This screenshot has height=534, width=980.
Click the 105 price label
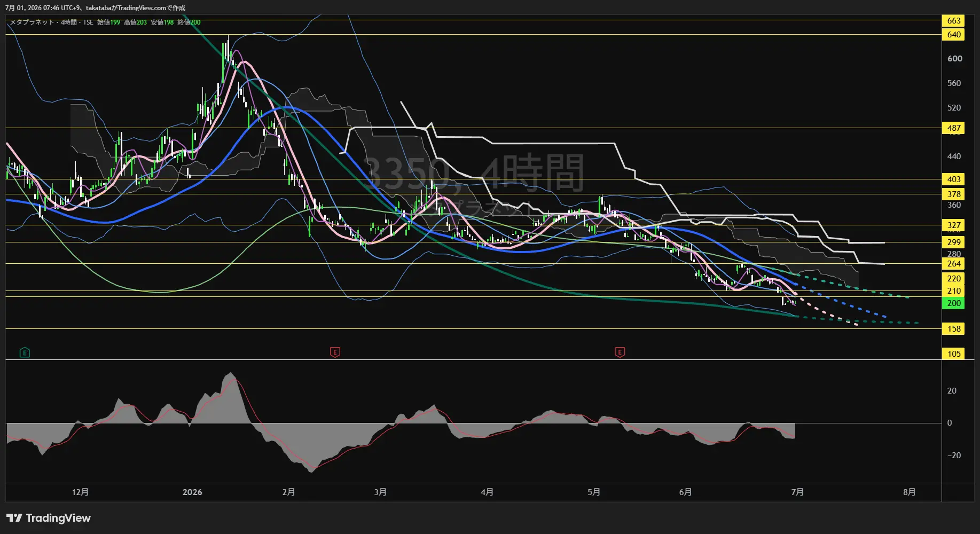[954, 354]
